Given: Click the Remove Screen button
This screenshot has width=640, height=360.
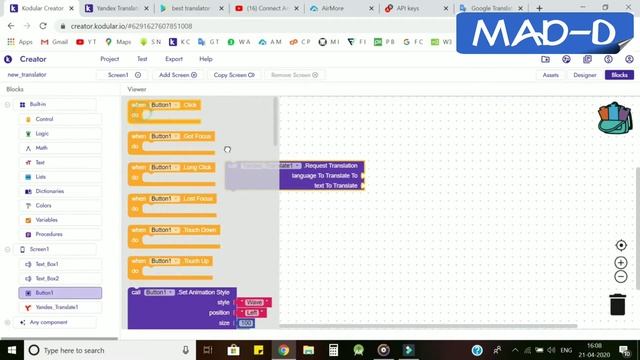Looking at the screenshot, I should coord(295,75).
